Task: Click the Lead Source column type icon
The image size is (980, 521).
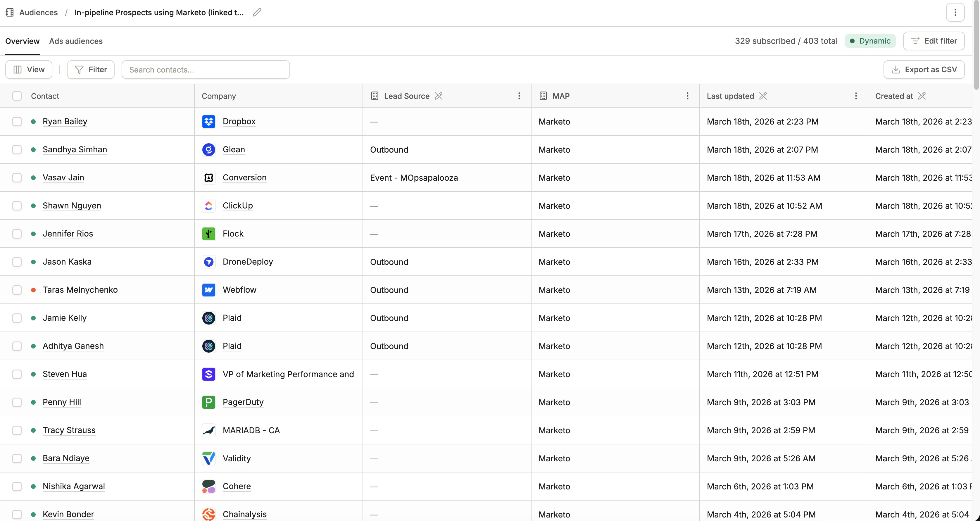Action: pos(375,96)
